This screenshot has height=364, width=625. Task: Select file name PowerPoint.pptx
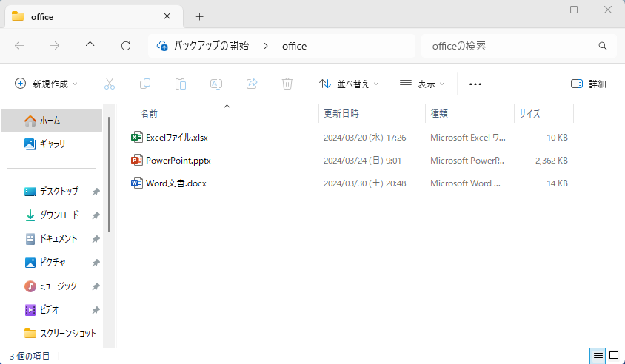178,161
